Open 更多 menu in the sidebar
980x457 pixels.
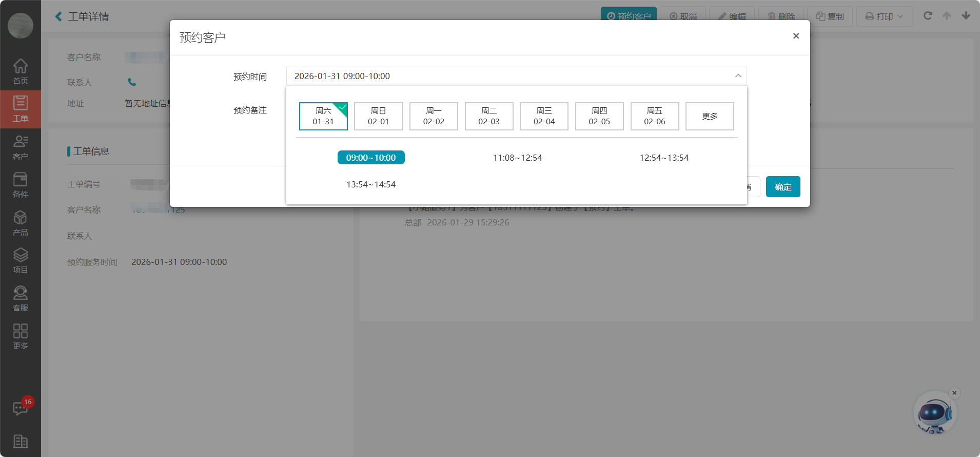(x=20, y=336)
